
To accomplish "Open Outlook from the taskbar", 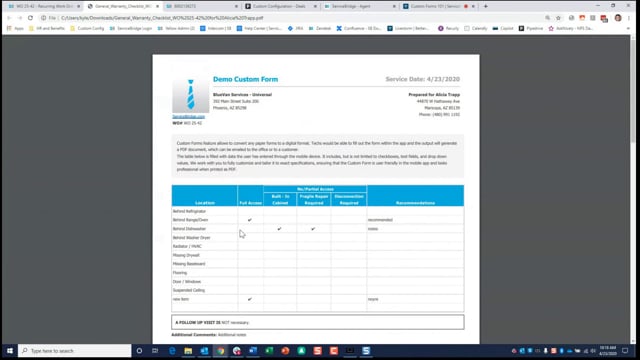I will [204, 351].
